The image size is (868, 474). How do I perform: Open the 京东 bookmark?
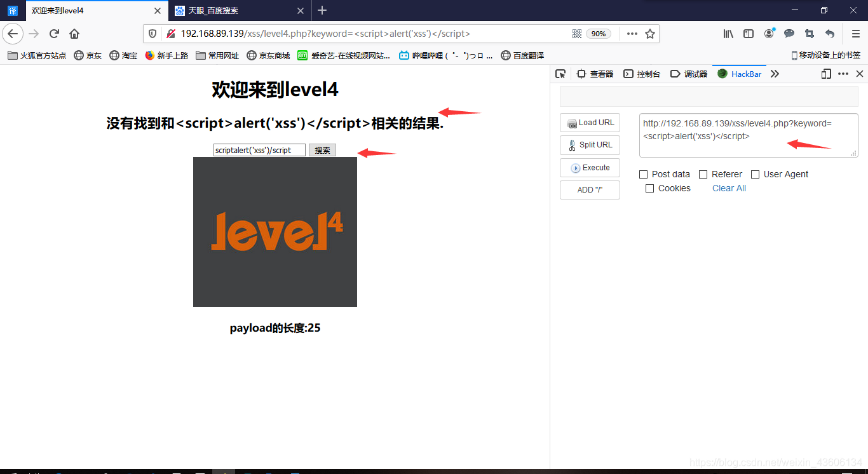(x=88, y=55)
